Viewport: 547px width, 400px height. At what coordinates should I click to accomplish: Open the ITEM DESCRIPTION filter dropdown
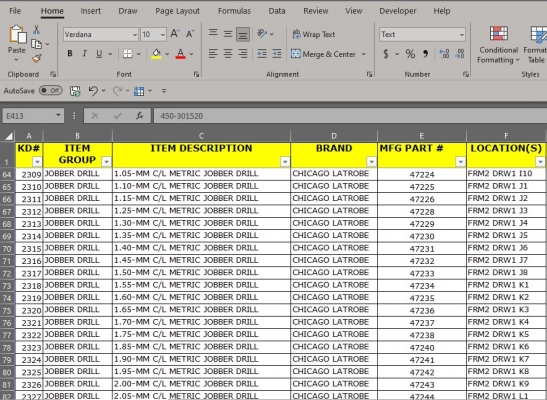click(x=285, y=162)
